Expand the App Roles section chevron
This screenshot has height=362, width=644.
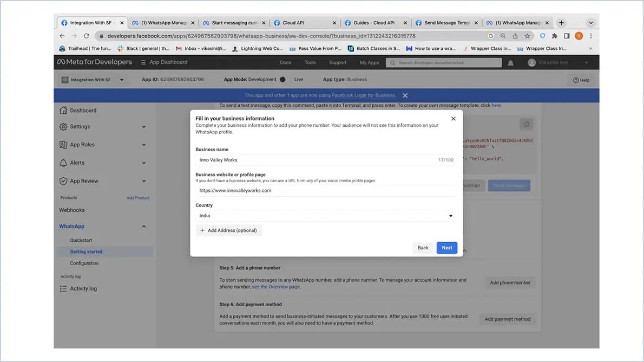tap(144, 145)
